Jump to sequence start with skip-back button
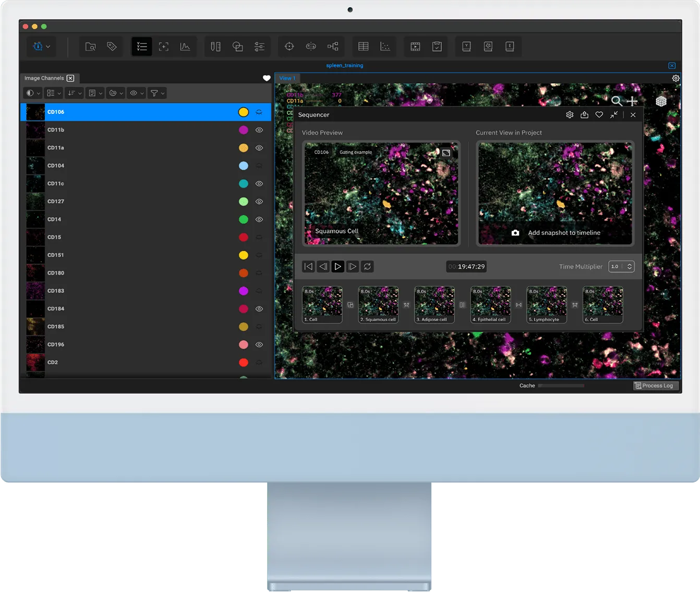The width and height of the screenshot is (700, 592). (308, 266)
